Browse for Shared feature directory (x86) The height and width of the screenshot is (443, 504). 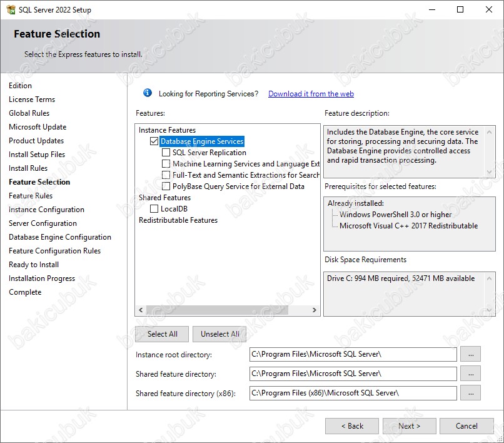[x=471, y=393]
